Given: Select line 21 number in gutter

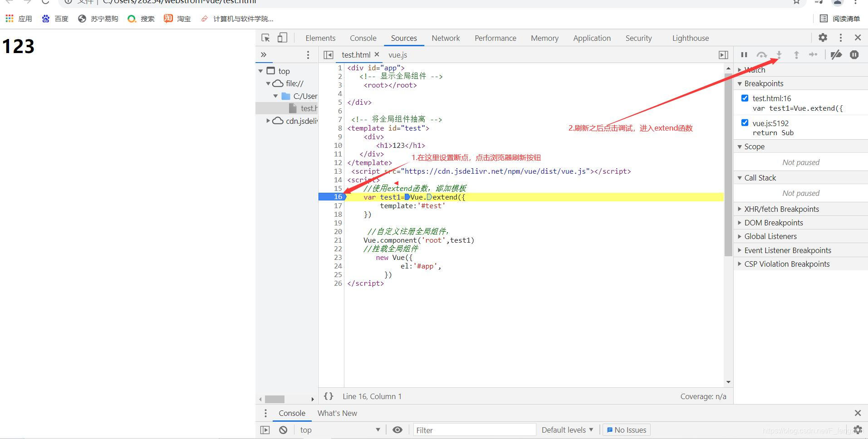Looking at the screenshot, I should [338, 240].
